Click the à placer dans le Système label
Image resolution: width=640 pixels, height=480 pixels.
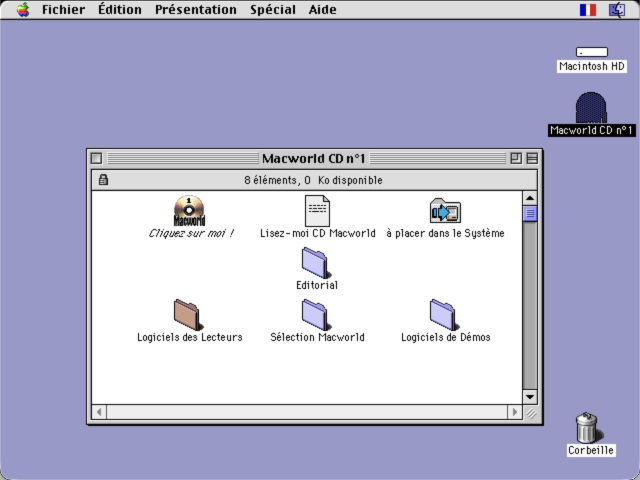(x=445, y=233)
